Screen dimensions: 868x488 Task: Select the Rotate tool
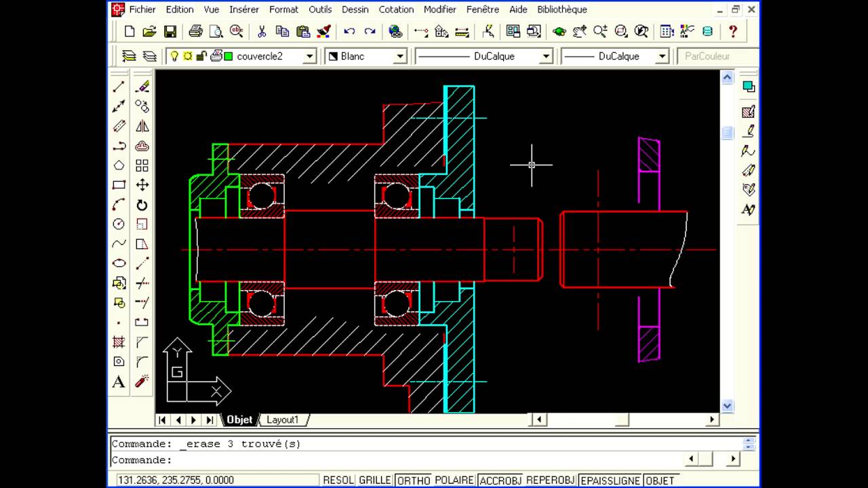coord(142,205)
